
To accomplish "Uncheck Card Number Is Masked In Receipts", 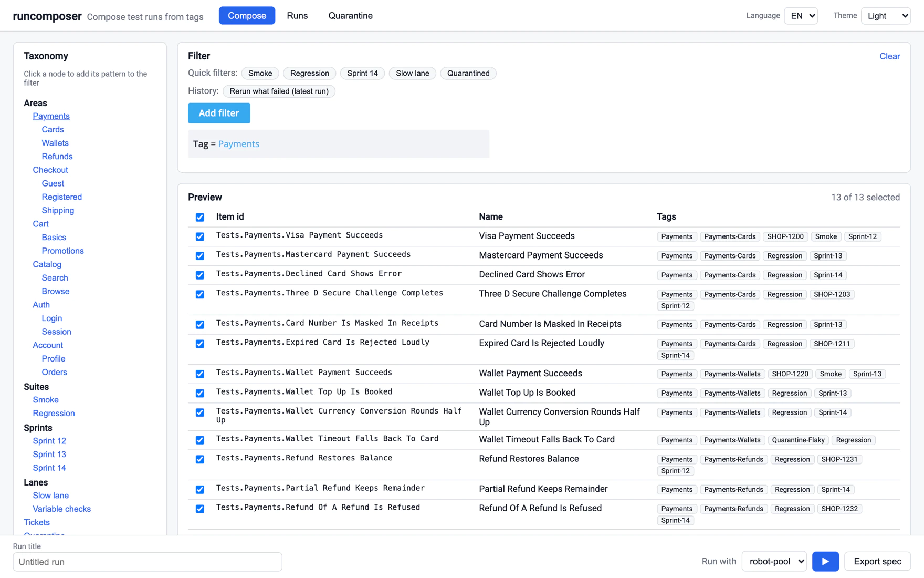I will (x=200, y=324).
